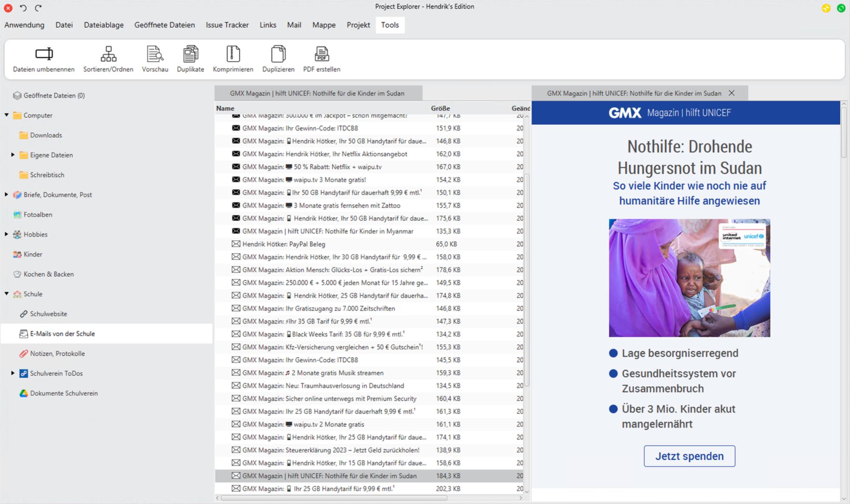Screen dimensions: 850x504
Task: Click size cell '65,0 KB'
Action: (x=446, y=244)
